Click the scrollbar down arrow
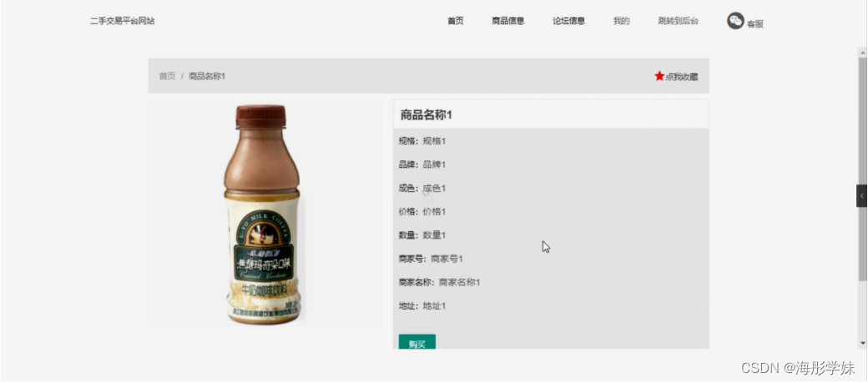Viewport: 868px width, 383px height. (862, 344)
